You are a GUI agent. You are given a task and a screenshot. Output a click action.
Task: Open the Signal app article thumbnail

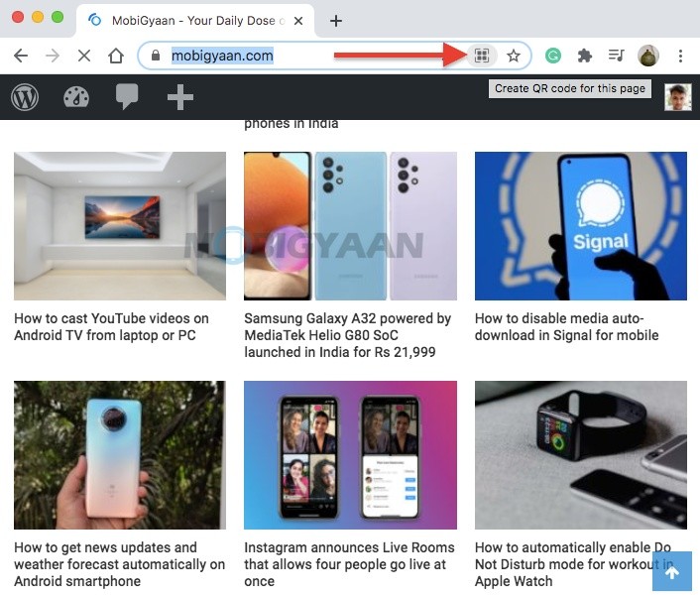[x=581, y=226]
